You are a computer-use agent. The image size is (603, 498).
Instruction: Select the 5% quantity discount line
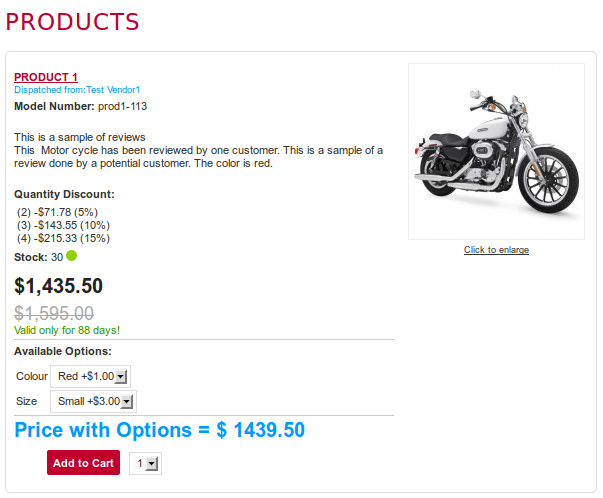click(x=57, y=212)
